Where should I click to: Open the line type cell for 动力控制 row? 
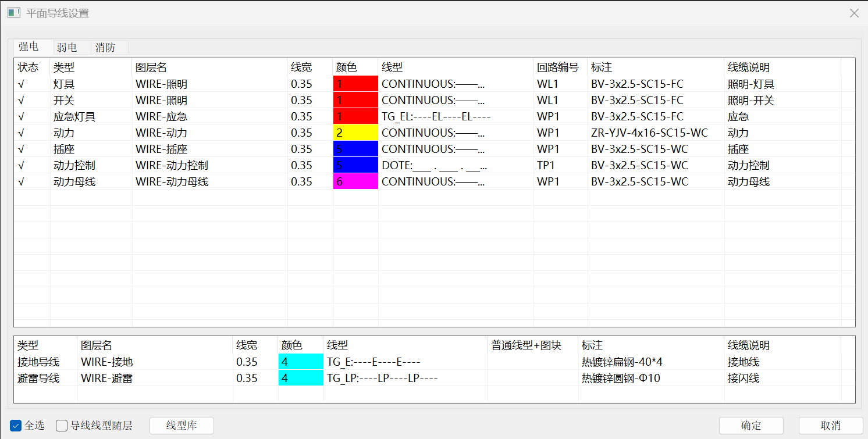(456, 166)
